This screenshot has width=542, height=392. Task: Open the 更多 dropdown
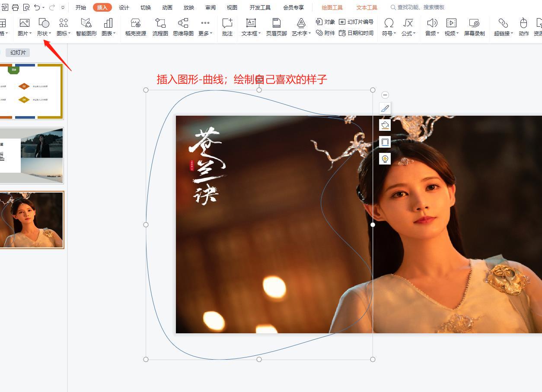point(205,27)
